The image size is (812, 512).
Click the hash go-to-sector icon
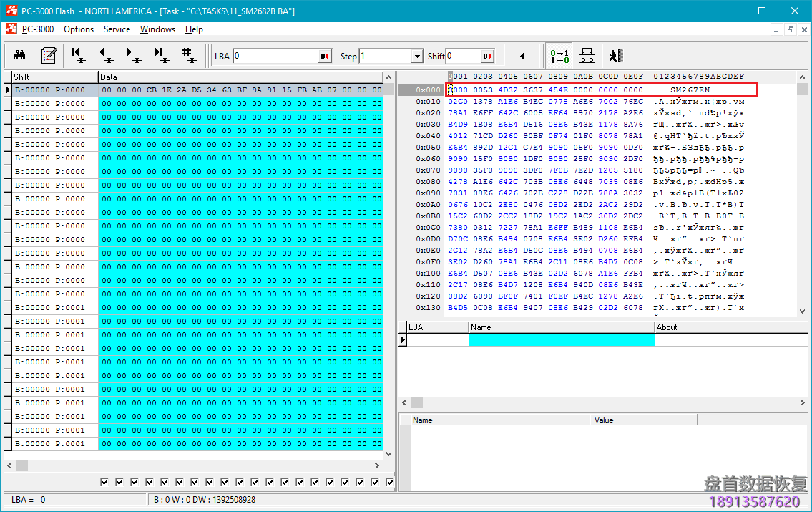(187, 56)
